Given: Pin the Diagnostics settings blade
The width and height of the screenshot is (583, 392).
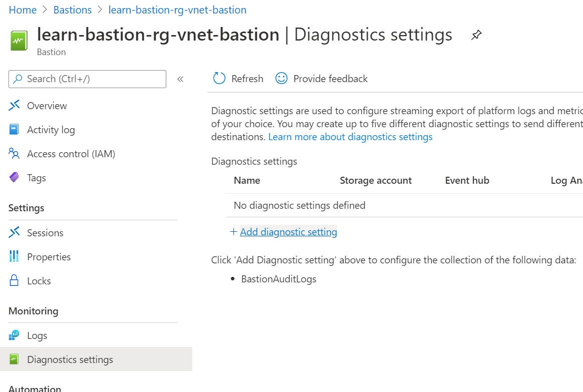Looking at the screenshot, I should (x=476, y=35).
